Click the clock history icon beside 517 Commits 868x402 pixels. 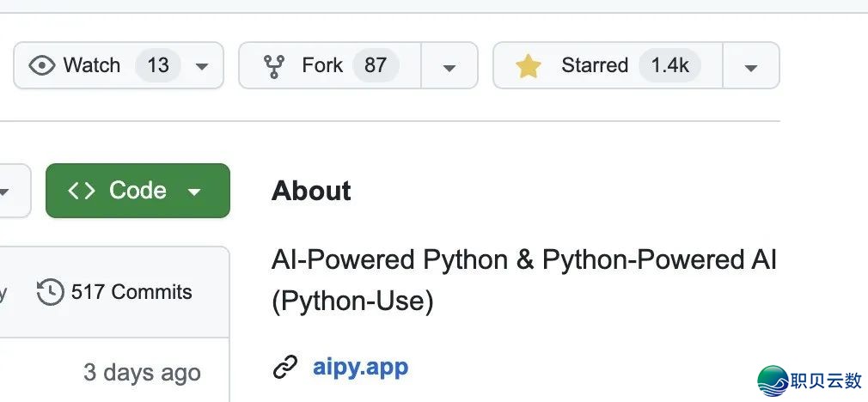click(51, 292)
